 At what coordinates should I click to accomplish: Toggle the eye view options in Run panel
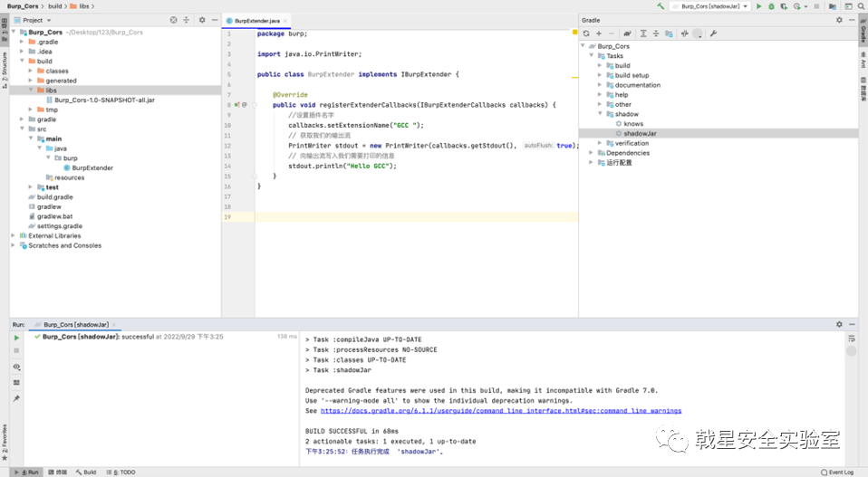[x=16, y=367]
